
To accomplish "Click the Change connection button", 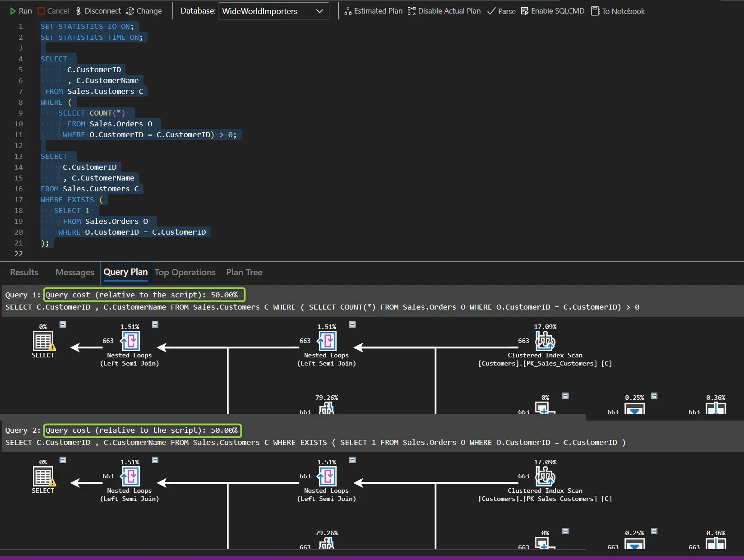I will 144,11.
